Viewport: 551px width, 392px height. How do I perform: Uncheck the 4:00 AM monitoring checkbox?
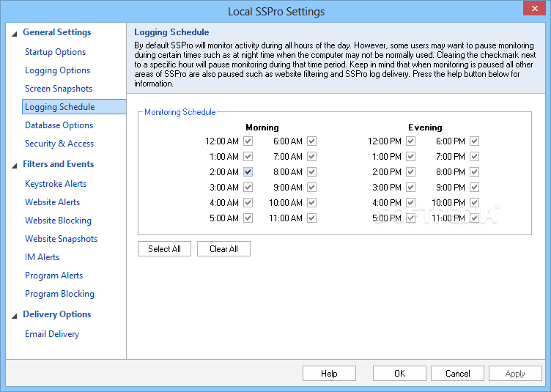pos(248,203)
